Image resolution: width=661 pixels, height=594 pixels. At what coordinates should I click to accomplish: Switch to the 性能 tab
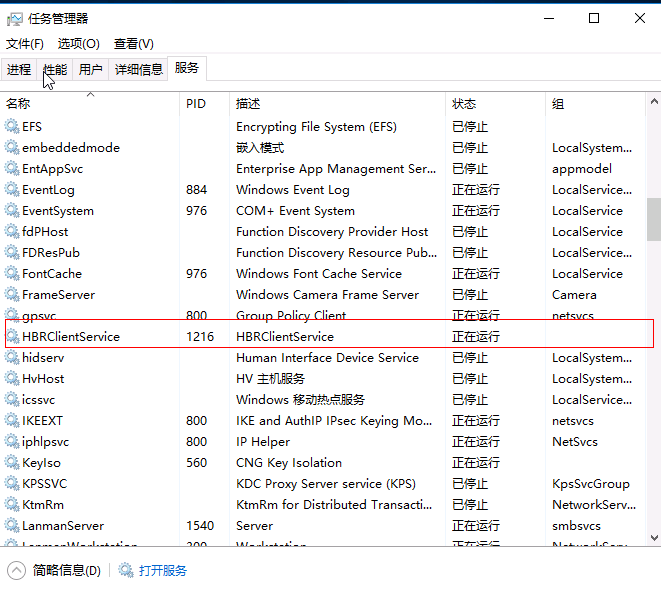coord(55,69)
